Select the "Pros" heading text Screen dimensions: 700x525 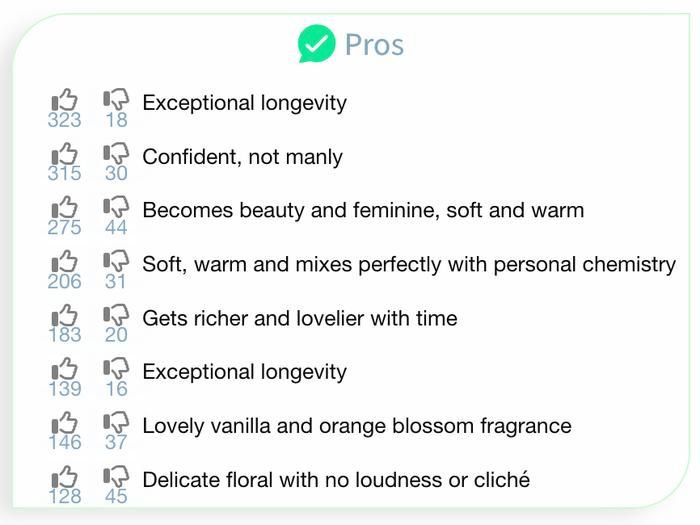point(374,45)
